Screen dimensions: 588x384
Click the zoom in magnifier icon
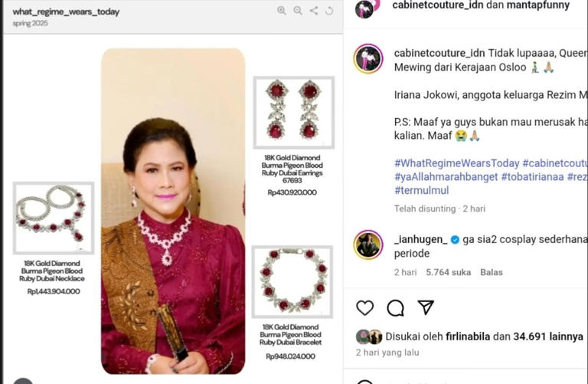point(282,11)
